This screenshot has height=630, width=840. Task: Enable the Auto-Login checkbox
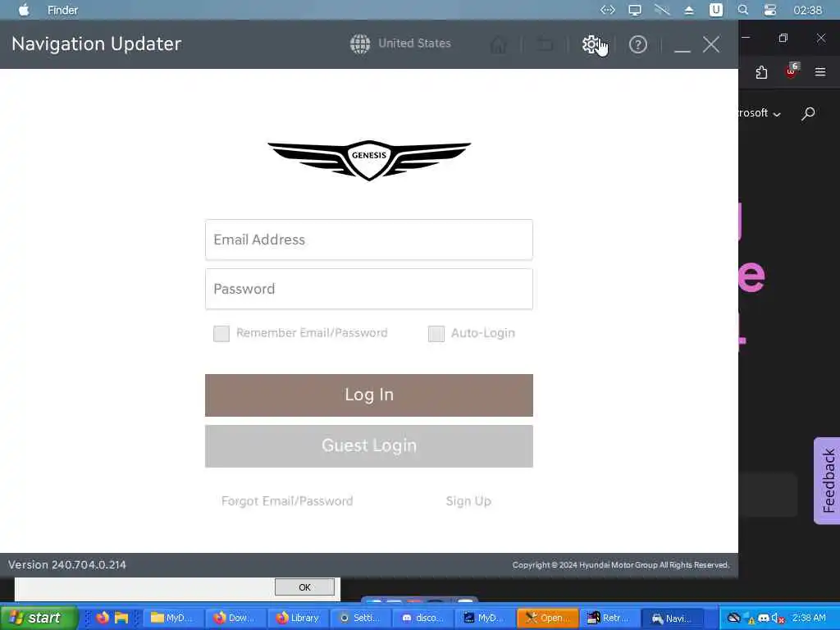[x=436, y=333]
